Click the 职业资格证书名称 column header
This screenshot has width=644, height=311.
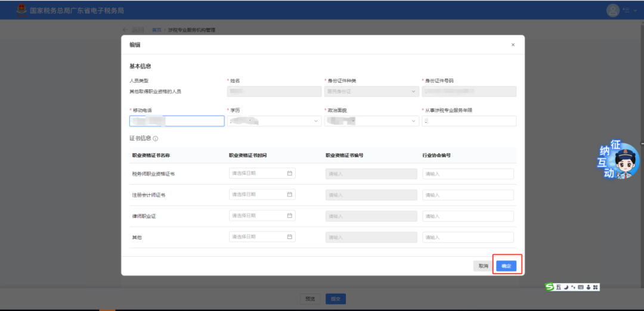click(151, 155)
